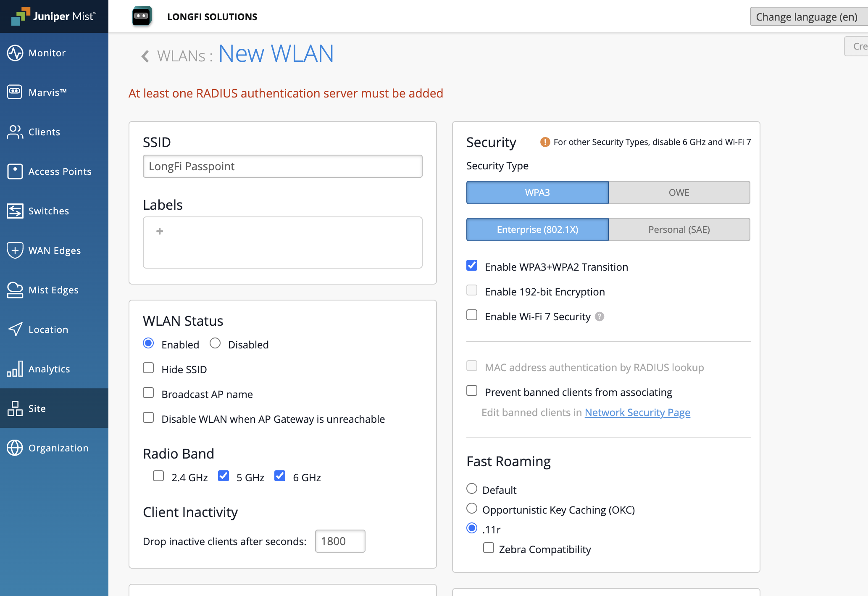Screen dimensions: 868x596
Task: Check Prevent banned clients from associating
Action: tap(472, 391)
